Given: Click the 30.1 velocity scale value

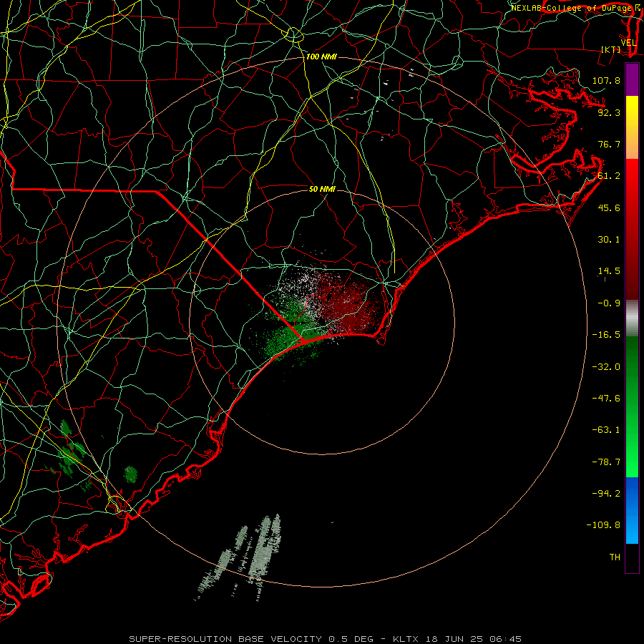Looking at the screenshot, I should (x=609, y=240).
